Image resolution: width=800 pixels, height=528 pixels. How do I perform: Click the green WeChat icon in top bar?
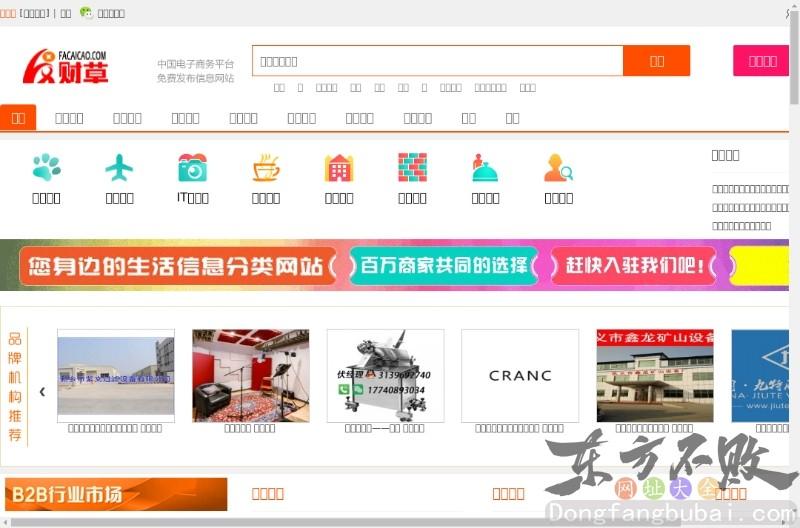pyautogui.click(x=86, y=13)
